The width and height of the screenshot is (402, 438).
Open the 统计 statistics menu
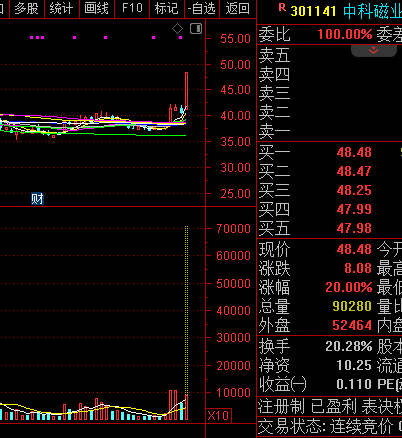click(61, 8)
